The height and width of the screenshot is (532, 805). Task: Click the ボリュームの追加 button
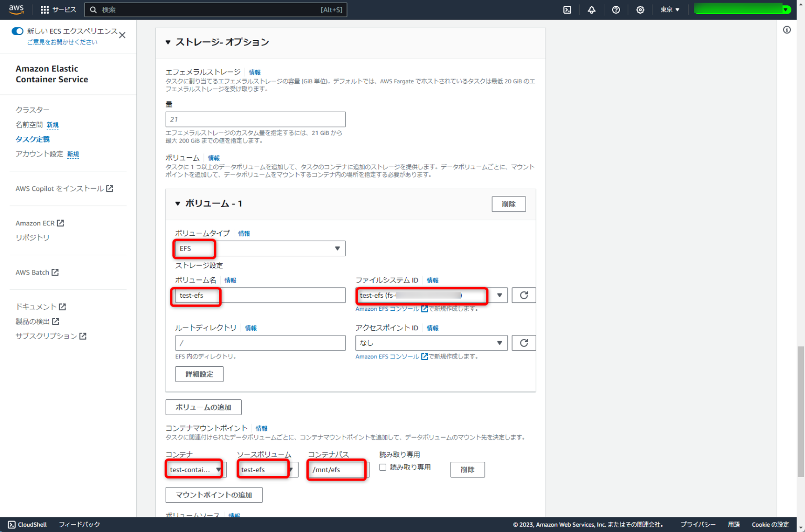point(203,407)
